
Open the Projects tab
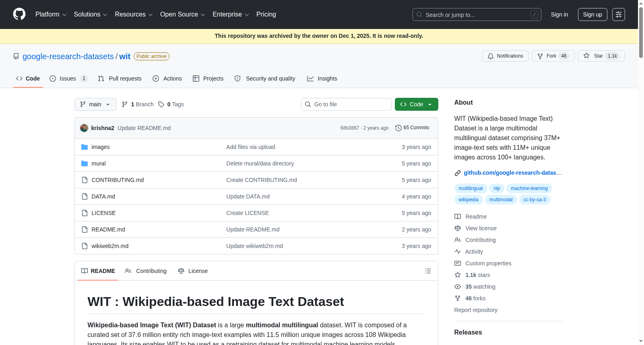pos(208,79)
